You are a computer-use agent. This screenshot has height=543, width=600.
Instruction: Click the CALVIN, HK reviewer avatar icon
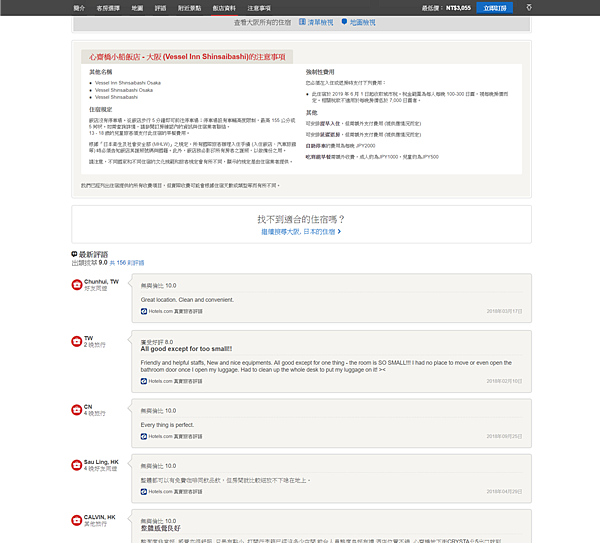(x=77, y=520)
